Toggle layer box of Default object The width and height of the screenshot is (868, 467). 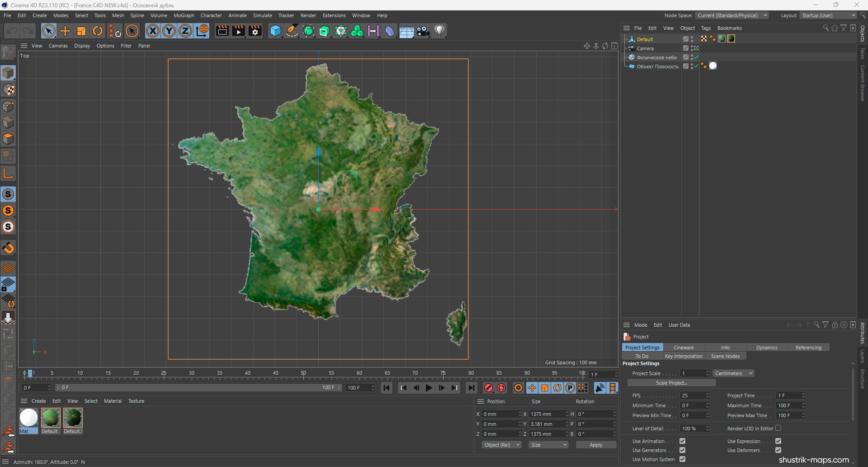(686, 39)
